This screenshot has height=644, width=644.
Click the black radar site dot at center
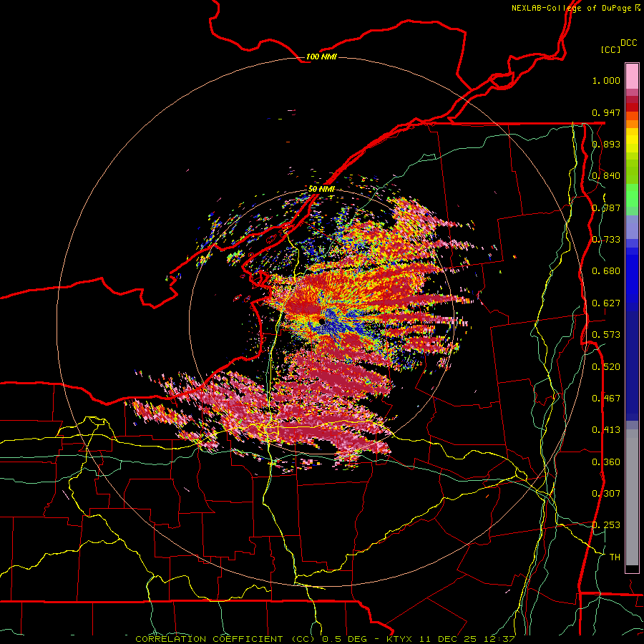[x=321, y=321]
